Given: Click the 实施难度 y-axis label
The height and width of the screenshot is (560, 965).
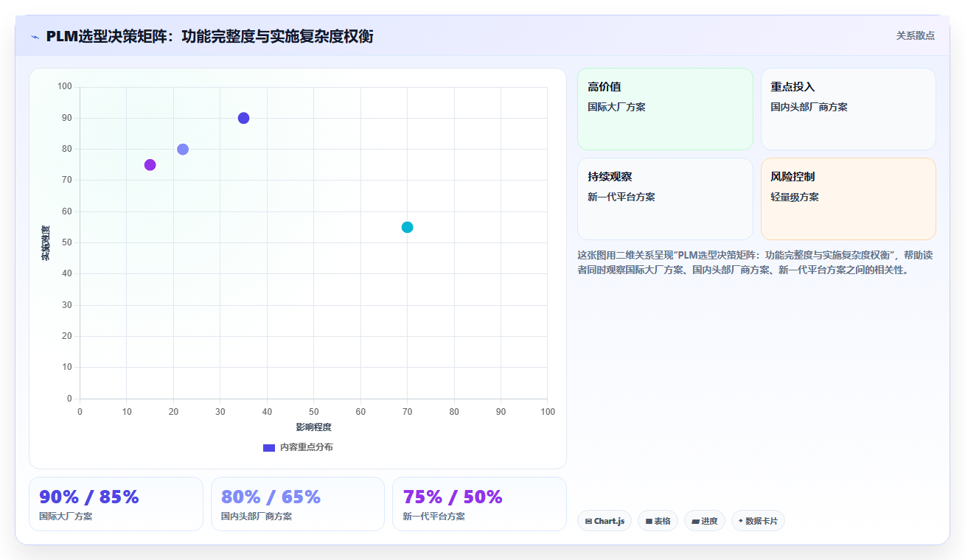Looking at the screenshot, I should 46,243.
